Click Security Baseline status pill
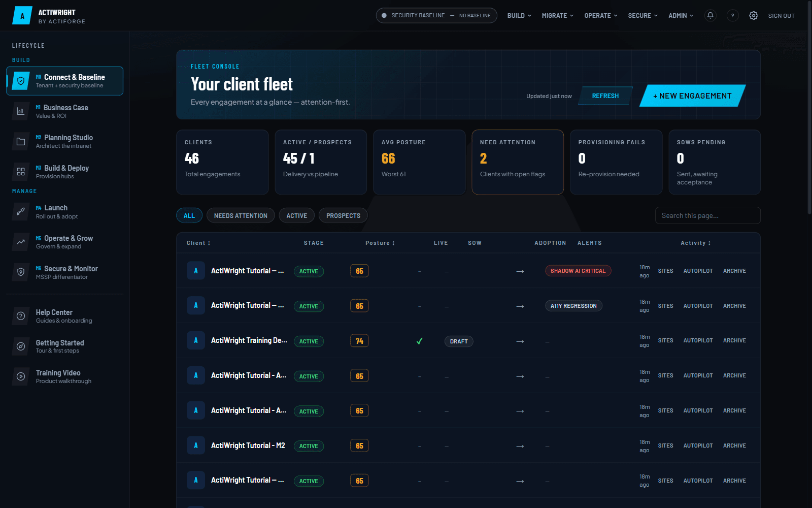The image size is (812, 508). (436, 16)
